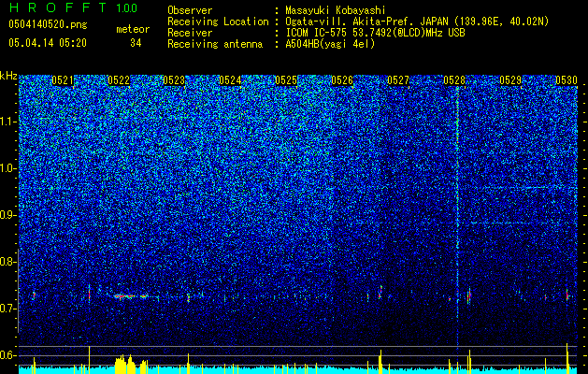This screenshot has width=588, height=374.
Task: Click the 0523 time marker
Action: (174, 80)
